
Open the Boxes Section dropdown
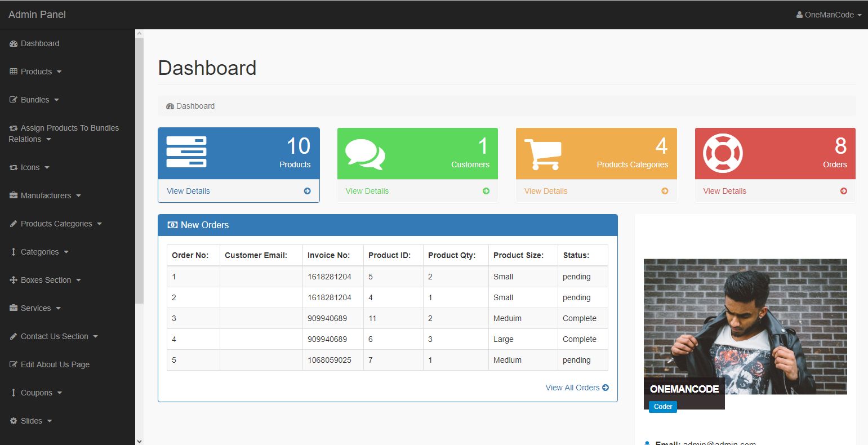45,280
